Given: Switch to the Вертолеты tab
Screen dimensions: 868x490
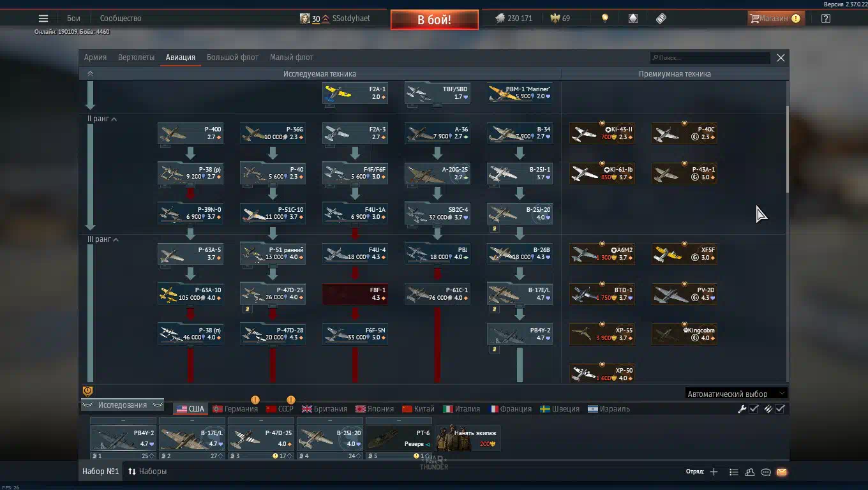Looking at the screenshot, I should click(x=136, y=57).
